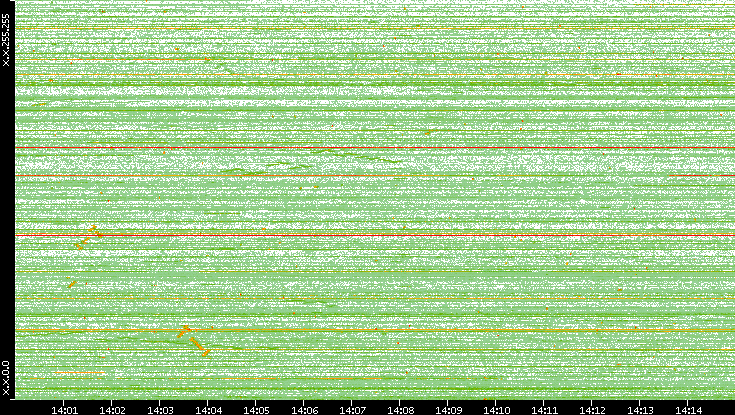This screenshot has height=415, width=735.
Task: Click the 14:09 time axis label
Action: [x=448, y=410]
